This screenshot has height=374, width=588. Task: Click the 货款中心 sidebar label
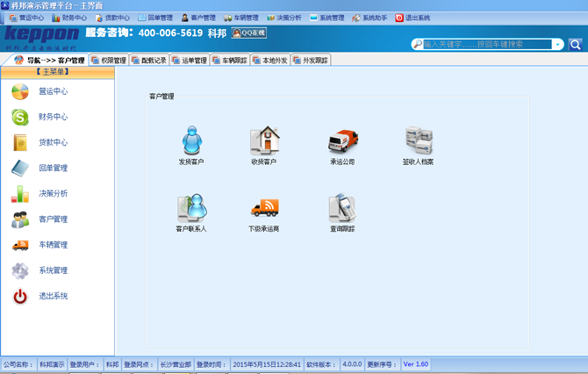(54, 142)
